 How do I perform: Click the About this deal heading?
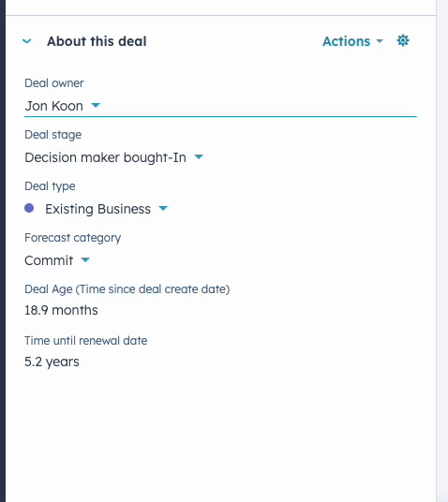[97, 41]
